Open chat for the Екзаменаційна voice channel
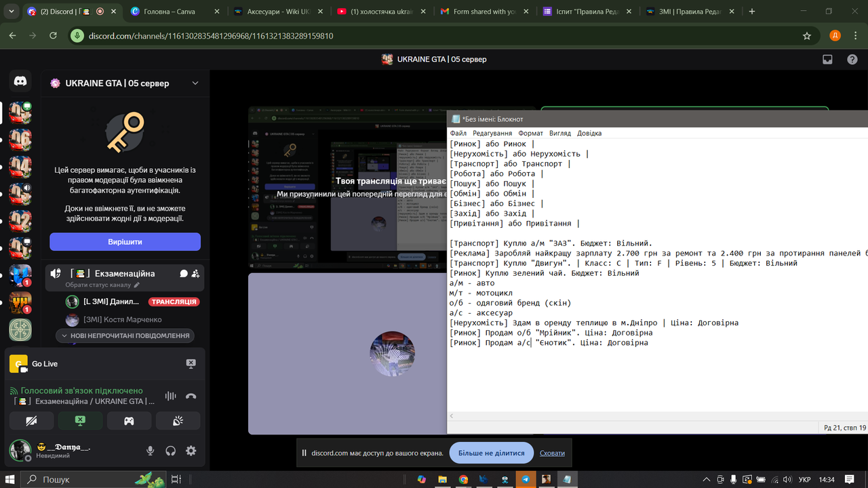 (x=184, y=274)
